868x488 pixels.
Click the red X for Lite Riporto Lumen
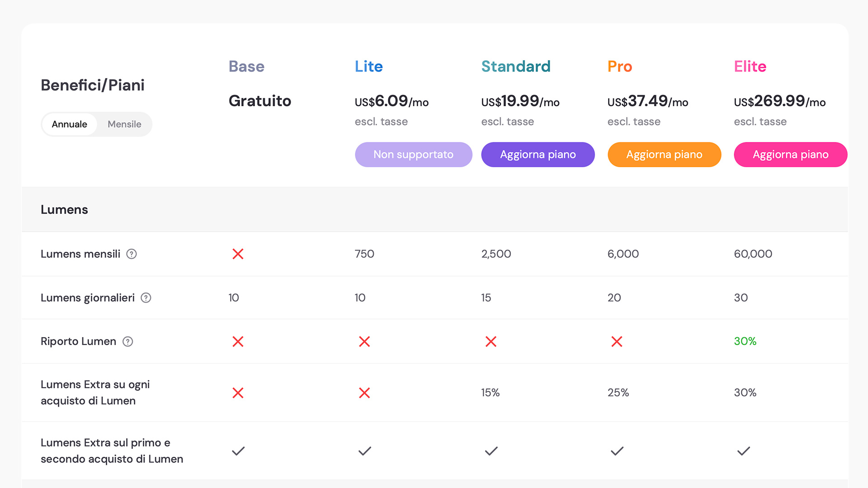[364, 342]
